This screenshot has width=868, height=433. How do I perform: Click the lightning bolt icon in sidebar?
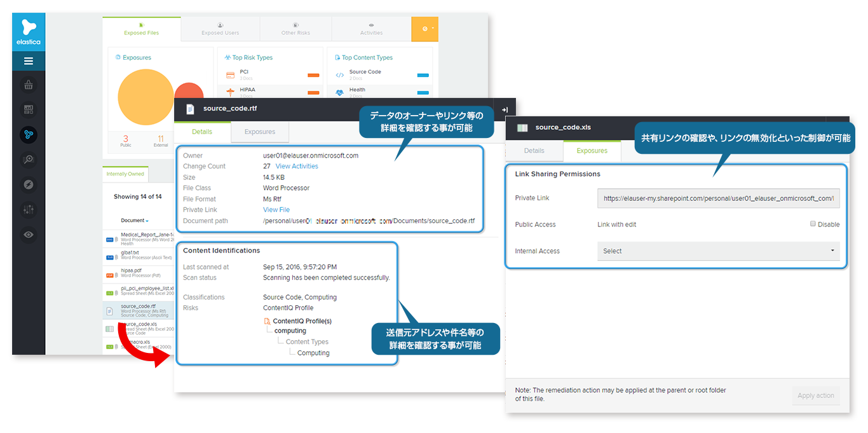coord(29,184)
